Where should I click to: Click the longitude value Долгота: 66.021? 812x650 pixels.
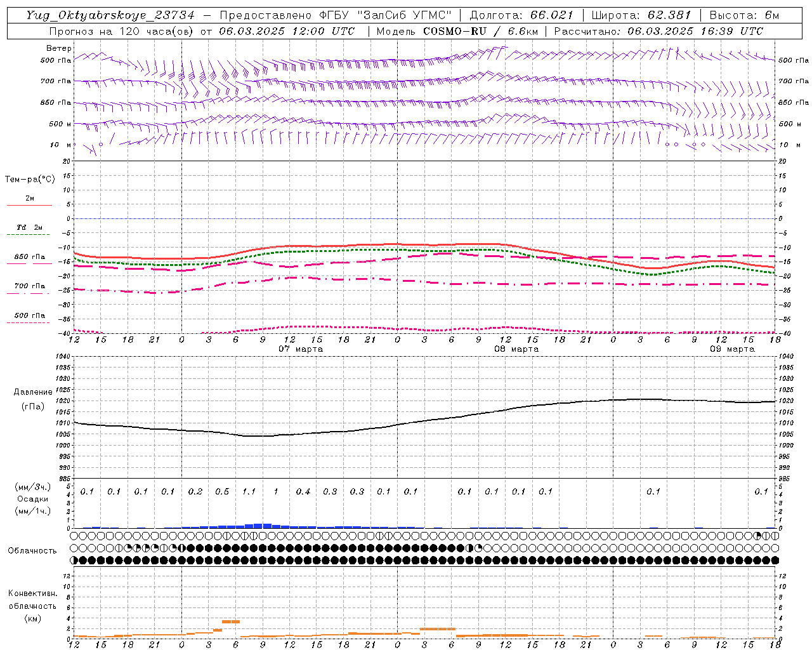click(x=521, y=15)
